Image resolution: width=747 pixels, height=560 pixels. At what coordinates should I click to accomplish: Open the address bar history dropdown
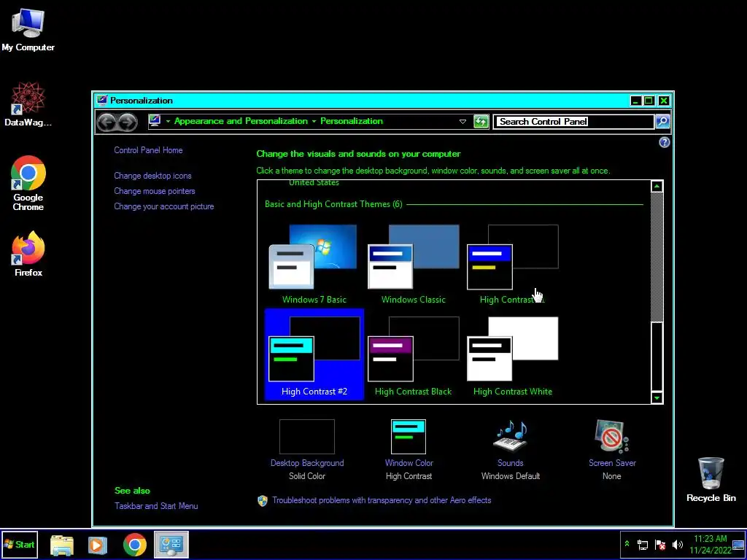click(462, 122)
